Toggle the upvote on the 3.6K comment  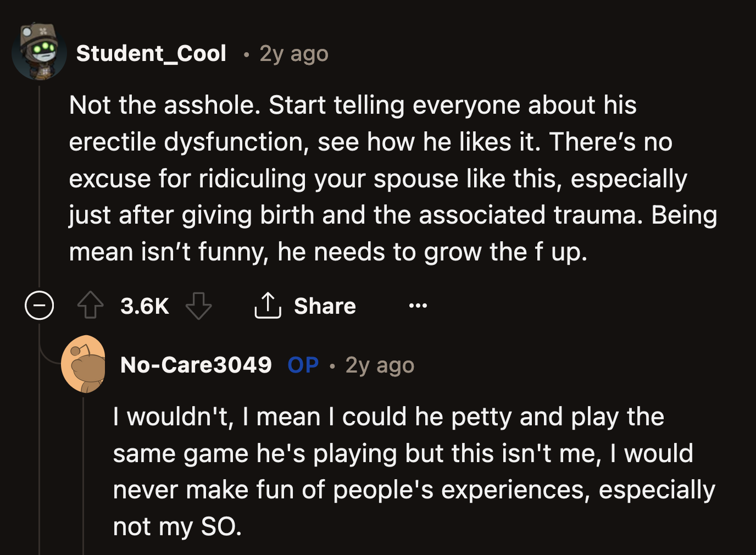(x=91, y=306)
